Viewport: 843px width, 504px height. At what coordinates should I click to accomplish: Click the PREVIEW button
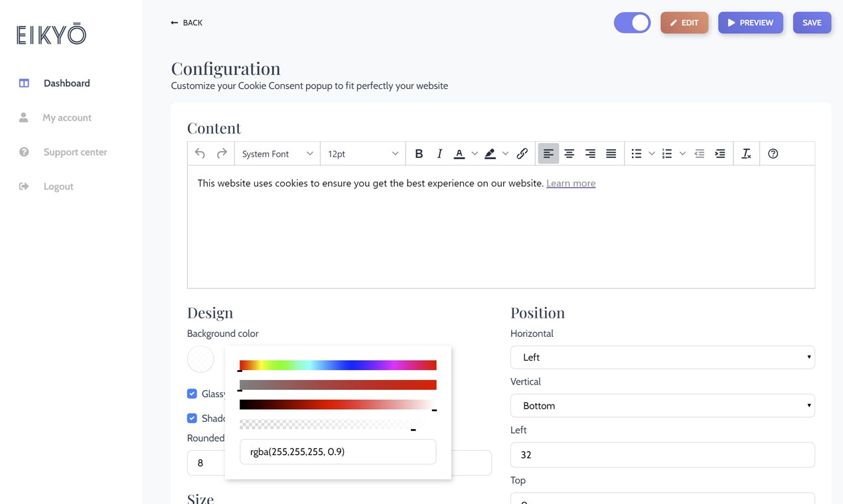pos(751,23)
